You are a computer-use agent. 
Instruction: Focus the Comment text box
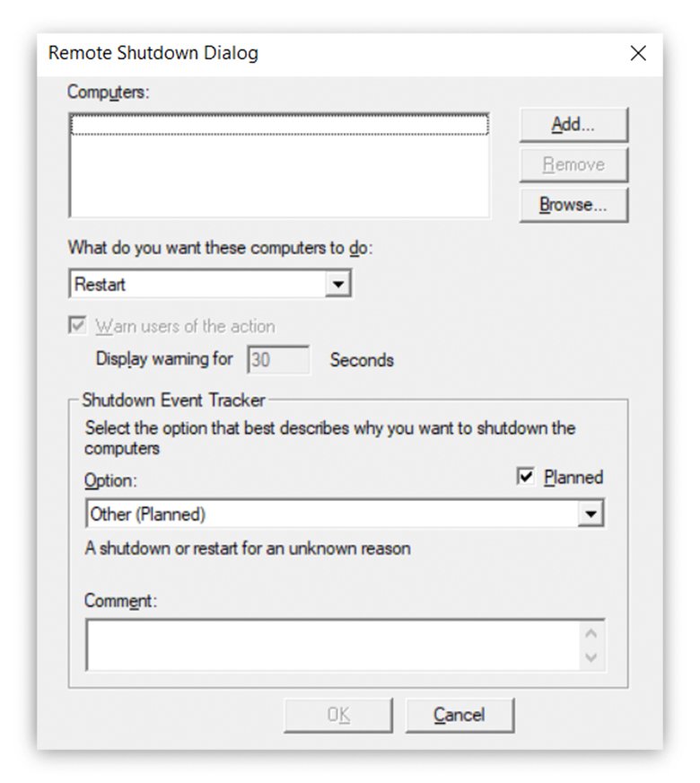tap(330, 644)
